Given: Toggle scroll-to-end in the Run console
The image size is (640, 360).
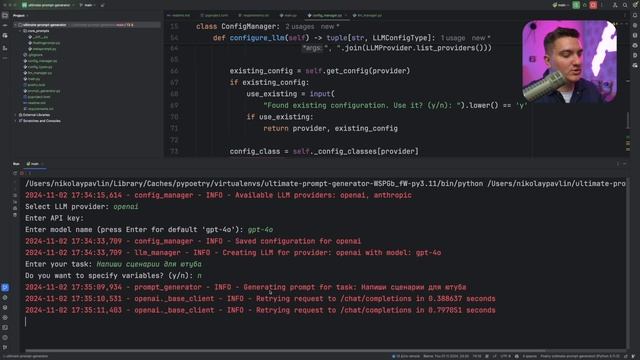Looking at the screenshot, I should (x=15, y=202).
